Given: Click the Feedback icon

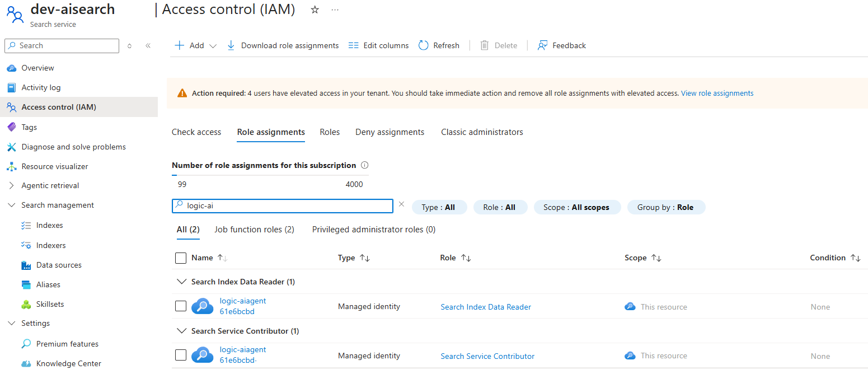Looking at the screenshot, I should (x=542, y=45).
